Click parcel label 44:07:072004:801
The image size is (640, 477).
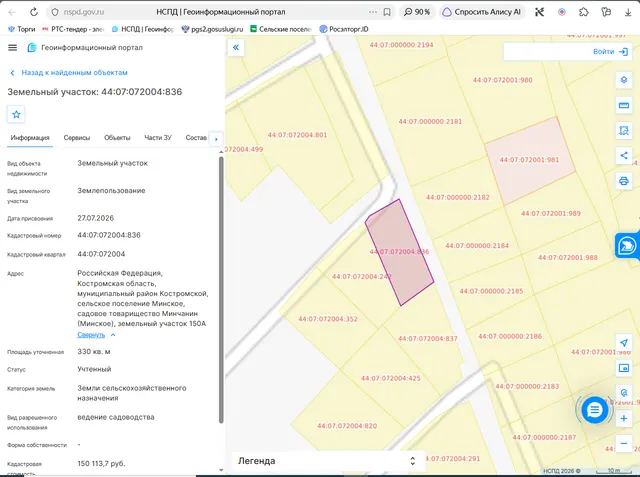(297, 135)
